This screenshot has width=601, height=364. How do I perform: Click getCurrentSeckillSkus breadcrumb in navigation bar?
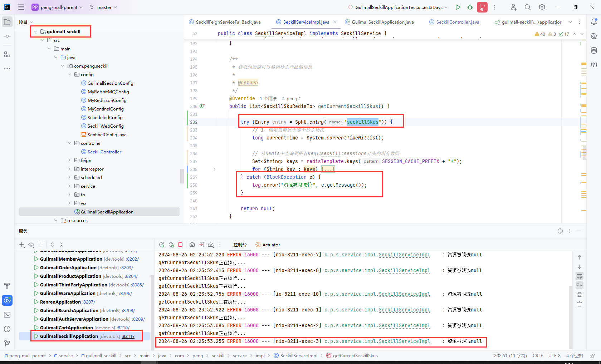tap(352, 356)
